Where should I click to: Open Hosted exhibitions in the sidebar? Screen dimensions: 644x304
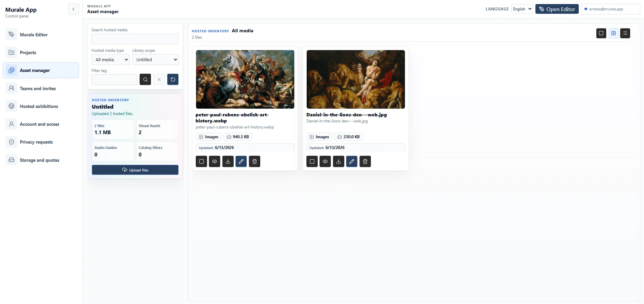pyautogui.click(x=41, y=106)
